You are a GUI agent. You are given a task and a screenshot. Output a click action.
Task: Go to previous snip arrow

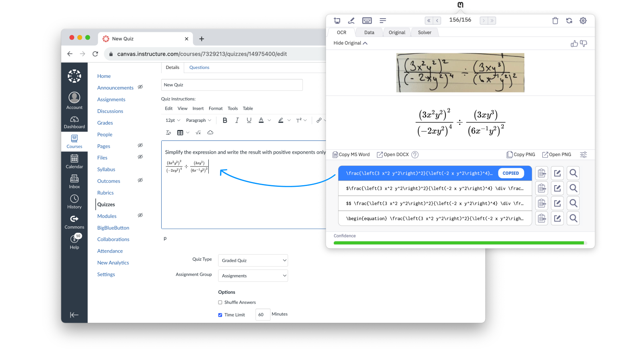[x=437, y=21]
